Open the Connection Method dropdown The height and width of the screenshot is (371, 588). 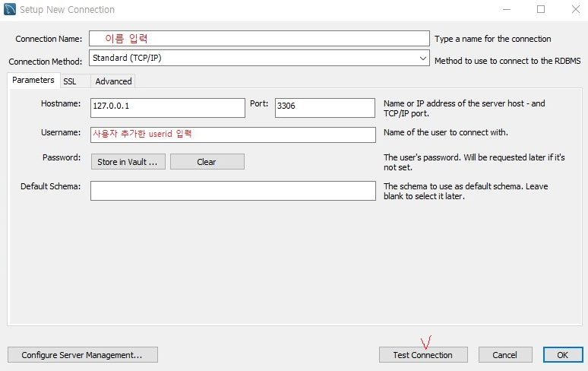coord(259,58)
